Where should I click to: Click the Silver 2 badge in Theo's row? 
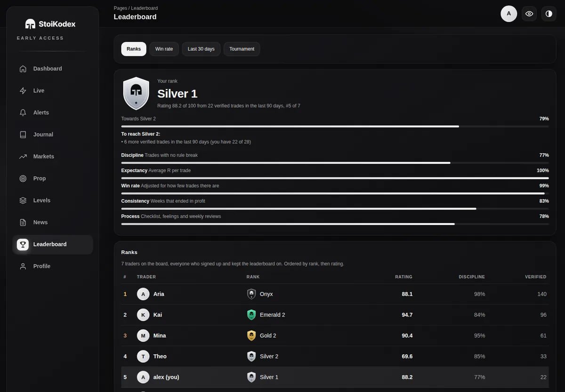251,356
